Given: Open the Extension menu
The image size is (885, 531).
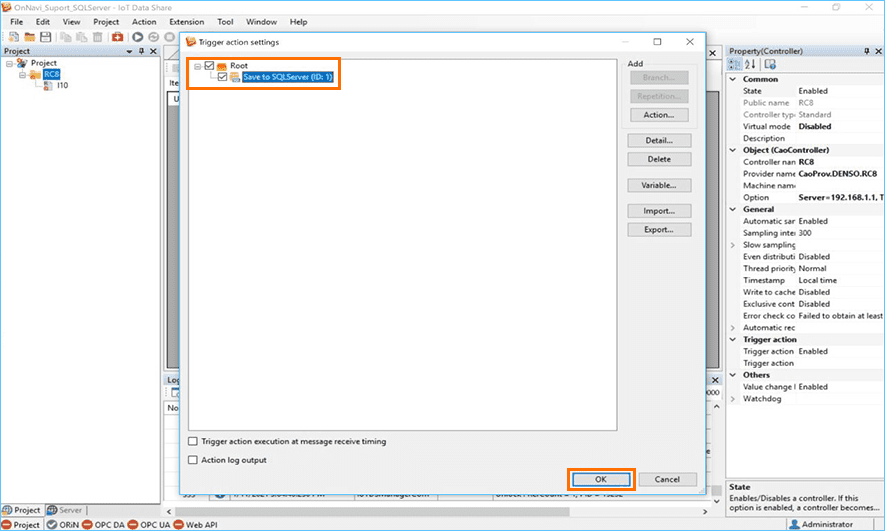Looking at the screenshot, I should [187, 22].
